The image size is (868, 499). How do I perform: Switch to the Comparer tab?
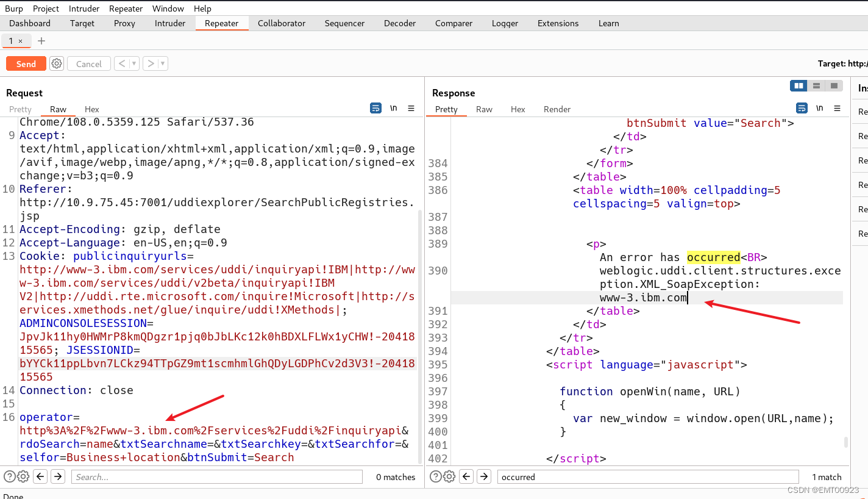tap(454, 23)
